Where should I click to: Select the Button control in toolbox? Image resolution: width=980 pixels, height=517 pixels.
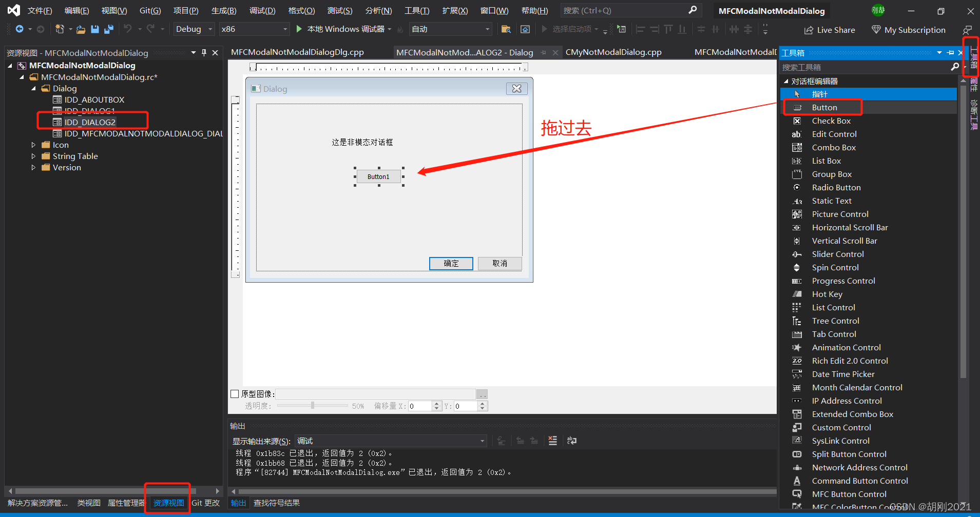coord(868,107)
